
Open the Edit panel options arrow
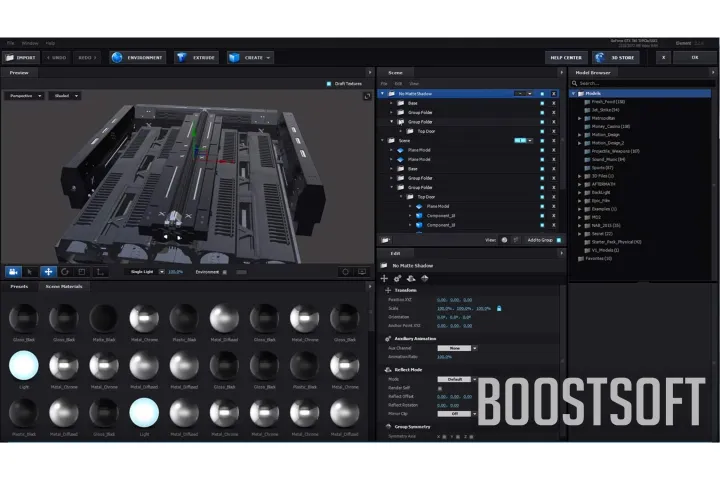tap(561, 253)
